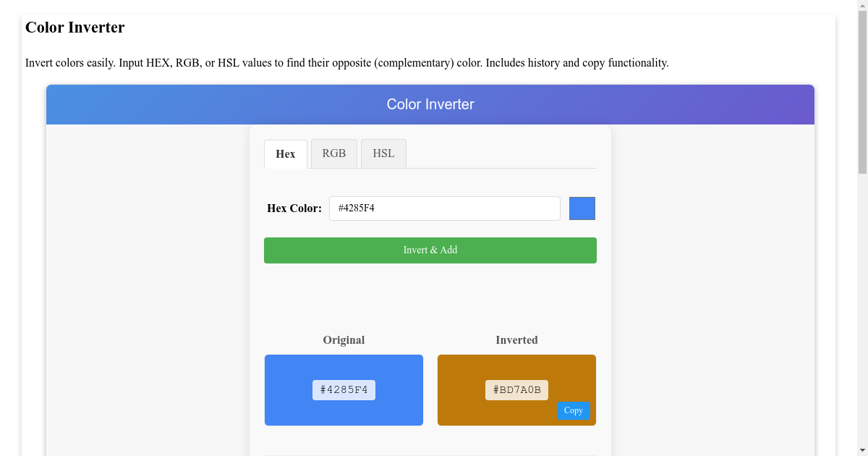Screen dimensions: 868x456
Task: Click the bold Color Inverter page heading
Action: [75, 28]
